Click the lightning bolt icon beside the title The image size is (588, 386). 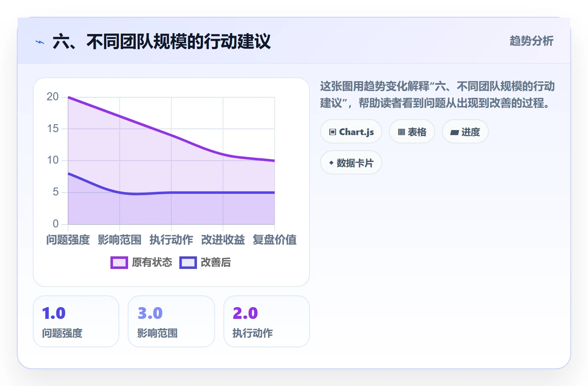tap(40, 42)
